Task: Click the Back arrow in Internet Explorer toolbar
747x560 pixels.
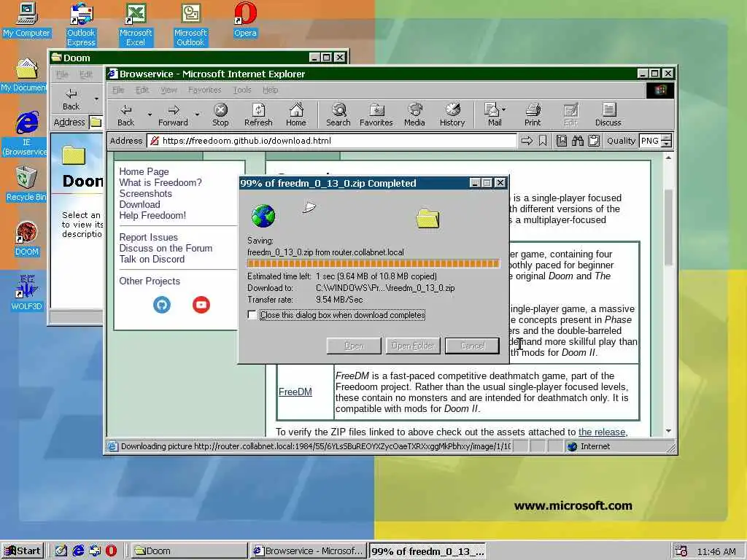Action: click(x=125, y=114)
